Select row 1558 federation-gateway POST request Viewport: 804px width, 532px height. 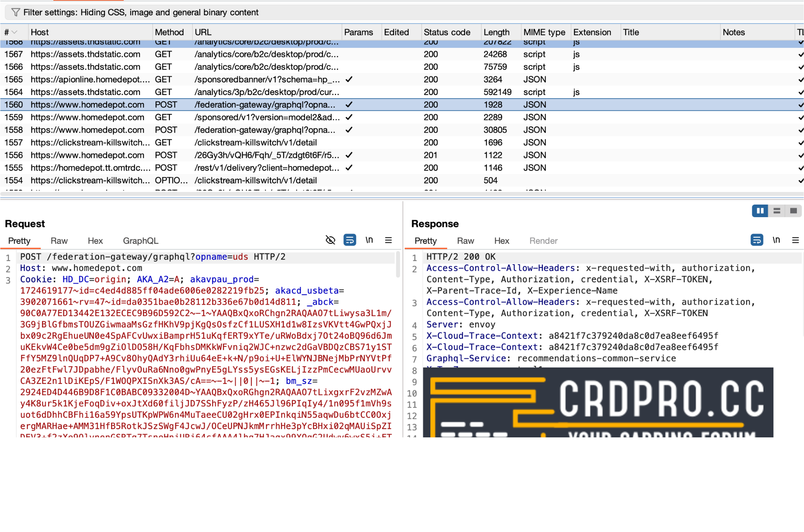[x=402, y=130]
